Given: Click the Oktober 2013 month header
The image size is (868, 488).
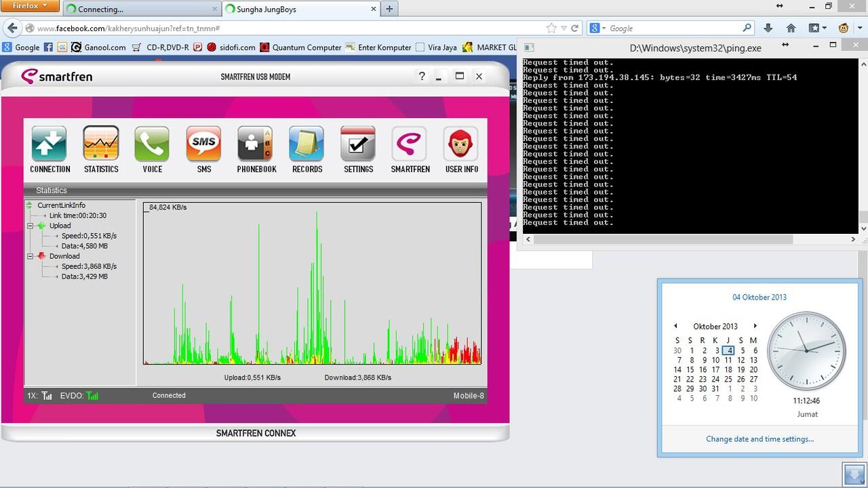Looking at the screenshot, I should point(715,326).
